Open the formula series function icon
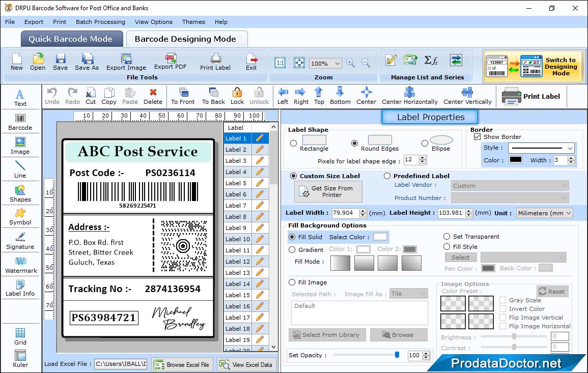The width and height of the screenshot is (588, 373). (x=431, y=60)
